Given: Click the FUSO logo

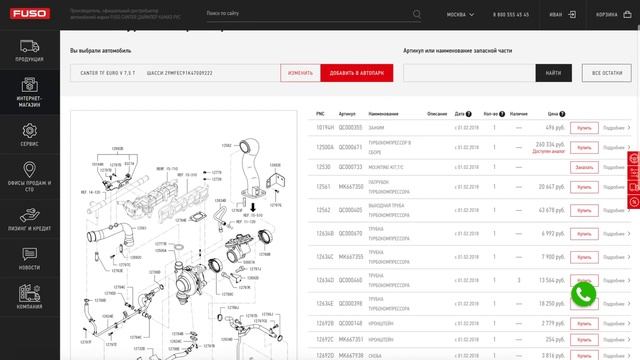Looking at the screenshot, I should [x=30, y=13].
